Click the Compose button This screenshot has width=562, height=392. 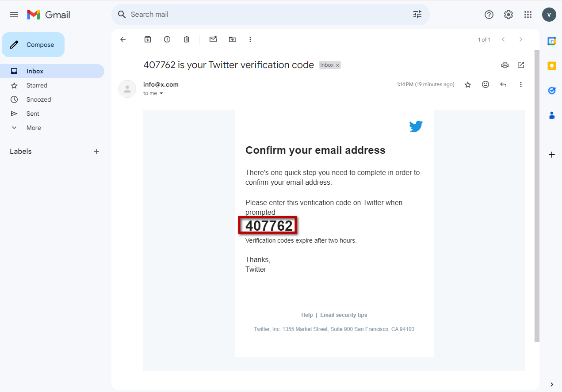(x=33, y=45)
